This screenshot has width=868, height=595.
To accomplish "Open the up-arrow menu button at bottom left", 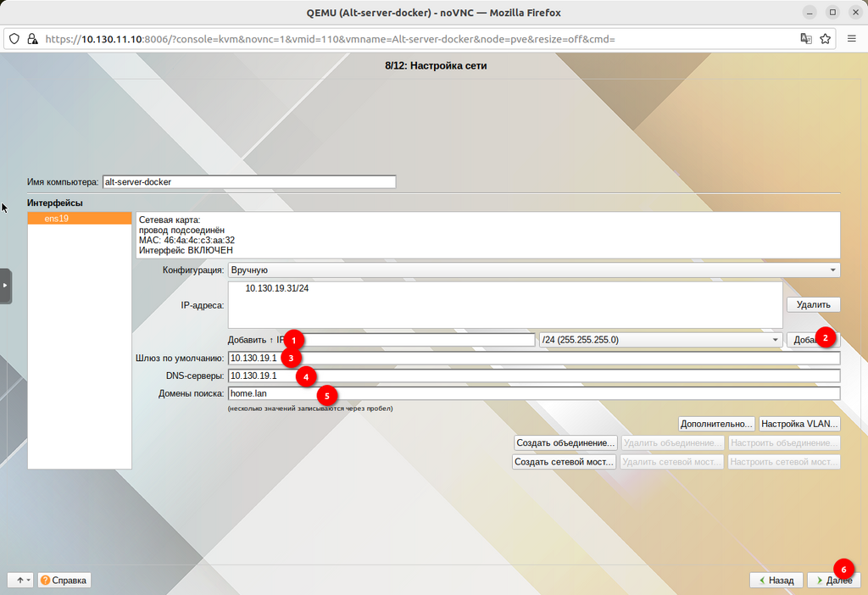I will point(20,581).
